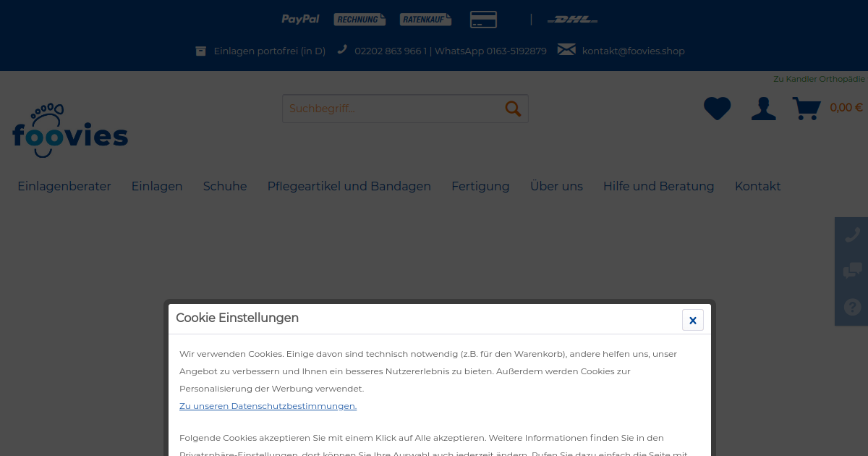
Task: Click the phone handset icon in top bar
Action: [342, 50]
